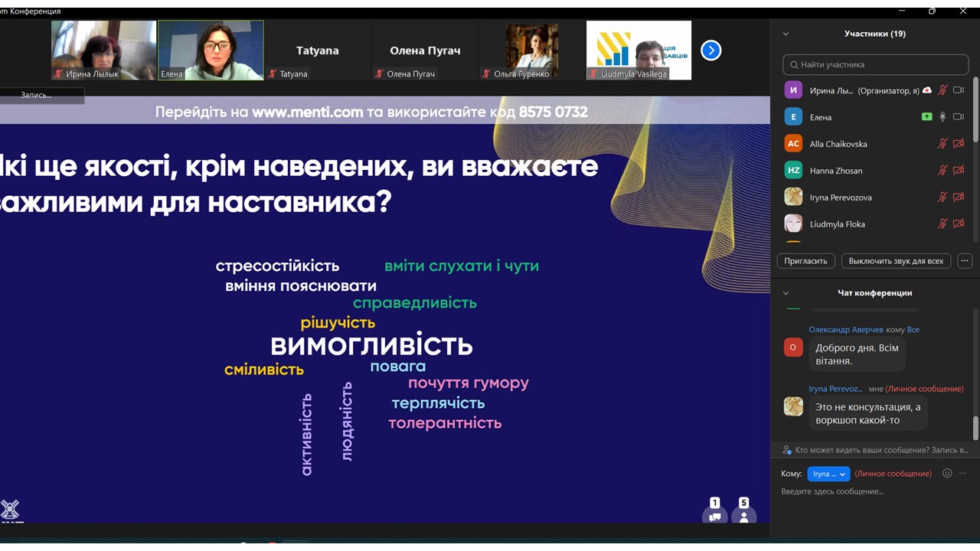Collapse the Чат конференции panel chevron
980x551 pixels.
coord(786,293)
